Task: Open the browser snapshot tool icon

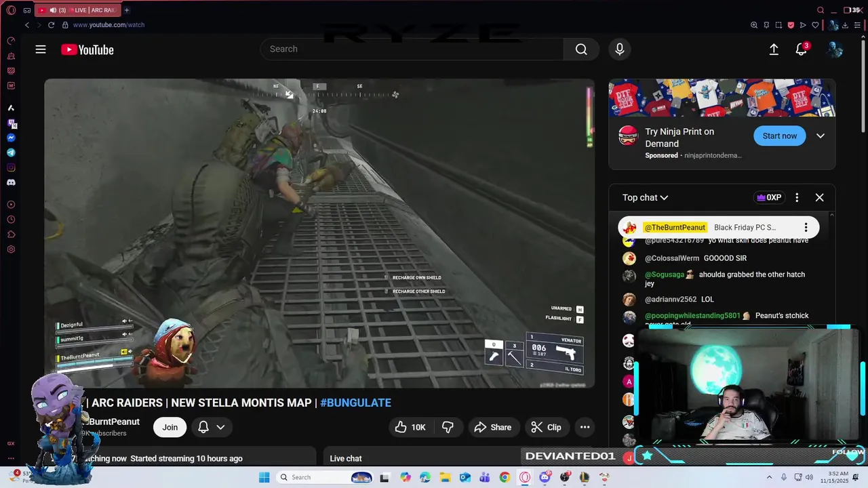Action: pos(778,25)
